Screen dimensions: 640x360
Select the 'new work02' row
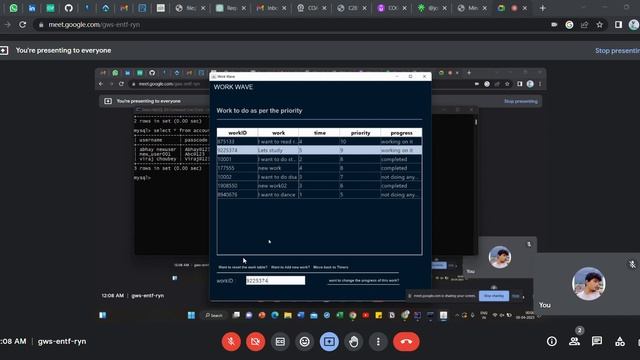click(x=319, y=186)
